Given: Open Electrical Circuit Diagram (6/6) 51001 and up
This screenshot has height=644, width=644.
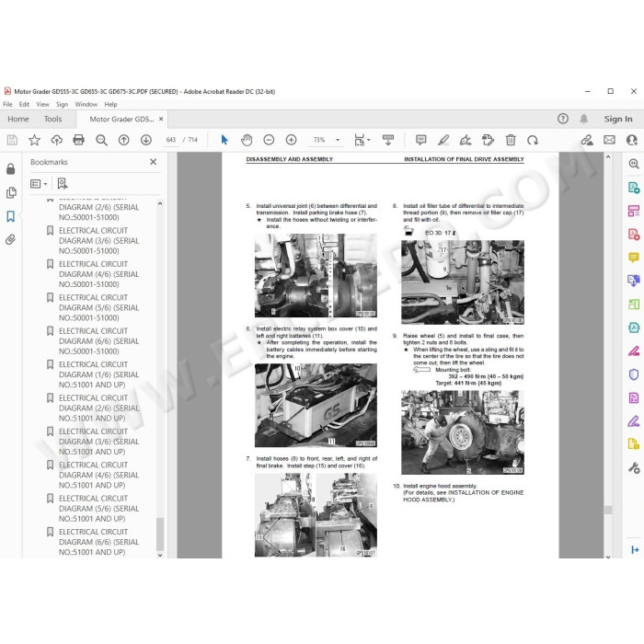Looking at the screenshot, I should point(98,542).
